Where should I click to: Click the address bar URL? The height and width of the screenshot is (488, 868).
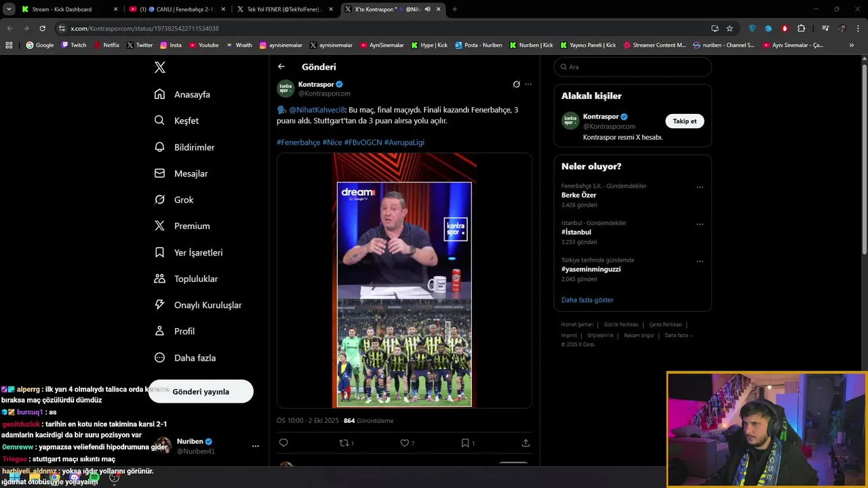click(144, 28)
